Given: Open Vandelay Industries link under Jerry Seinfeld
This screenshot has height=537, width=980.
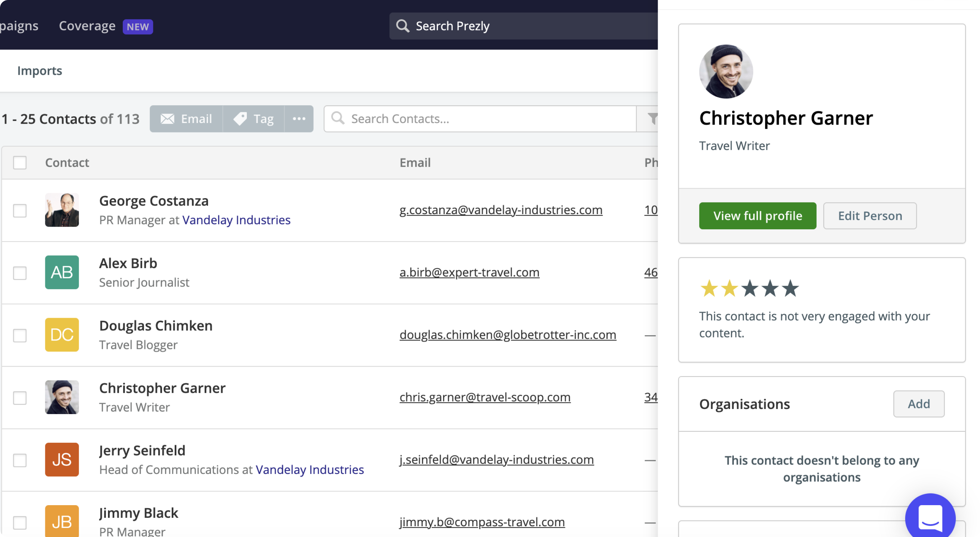Looking at the screenshot, I should tap(310, 469).
